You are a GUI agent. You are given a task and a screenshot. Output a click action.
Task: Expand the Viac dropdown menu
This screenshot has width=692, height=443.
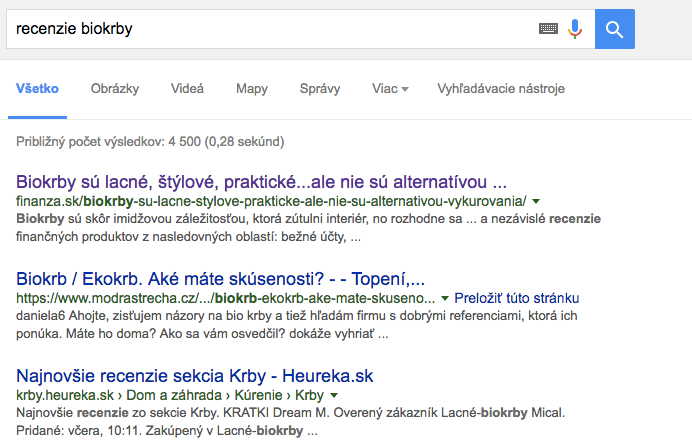point(390,89)
